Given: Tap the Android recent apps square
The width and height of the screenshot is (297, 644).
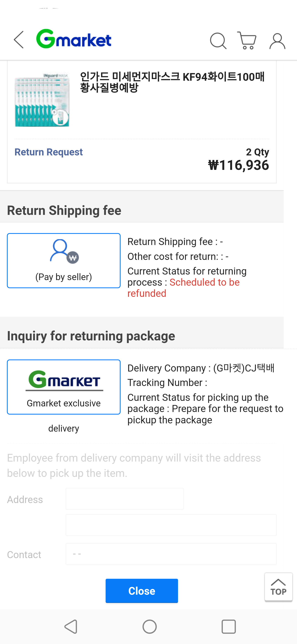Looking at the screenshot, I should pyautogui.click(x=229, y=626).
